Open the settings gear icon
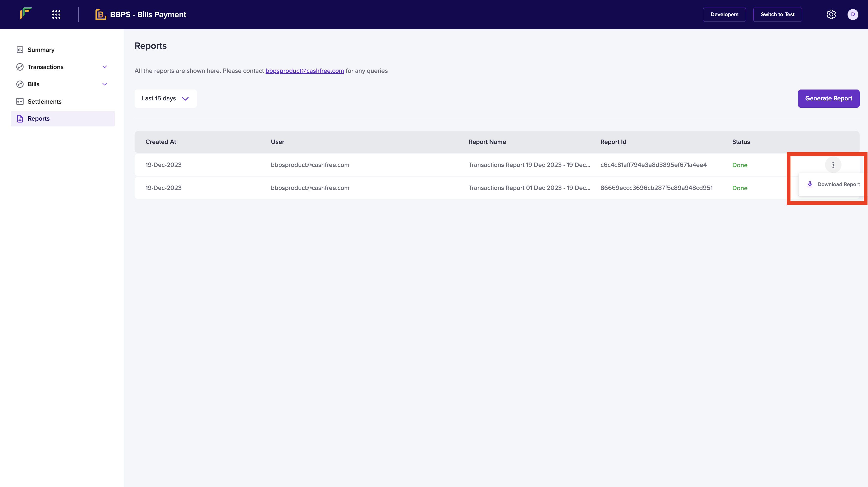The width and height of the screenshot is (868, 487). click(831, 14)
